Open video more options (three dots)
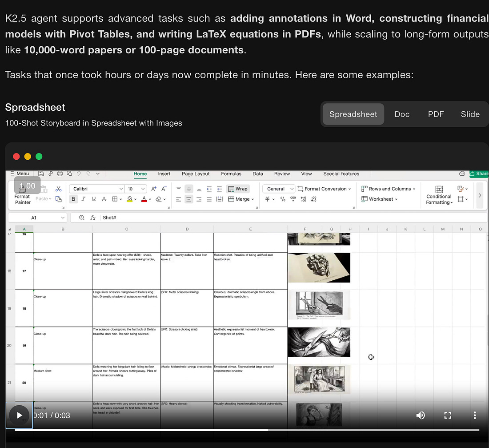Screen dimensions: 489x448 (x=475, y=415)
